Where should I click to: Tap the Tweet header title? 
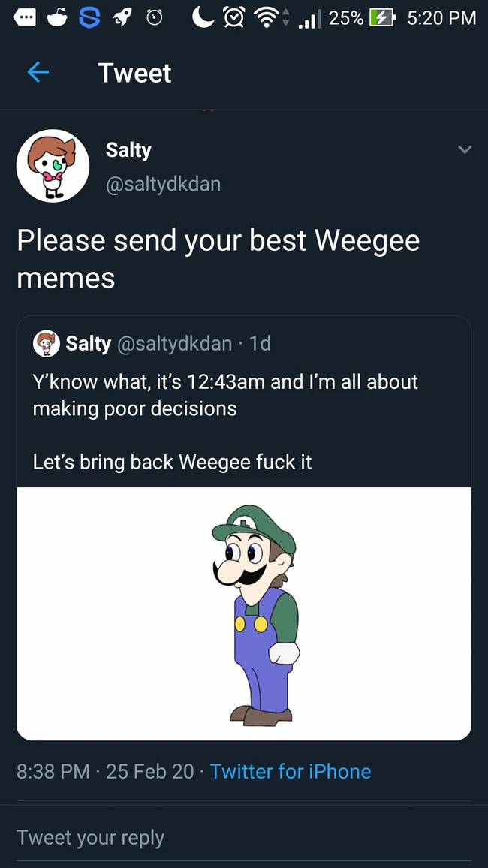(x=134, y=72)
